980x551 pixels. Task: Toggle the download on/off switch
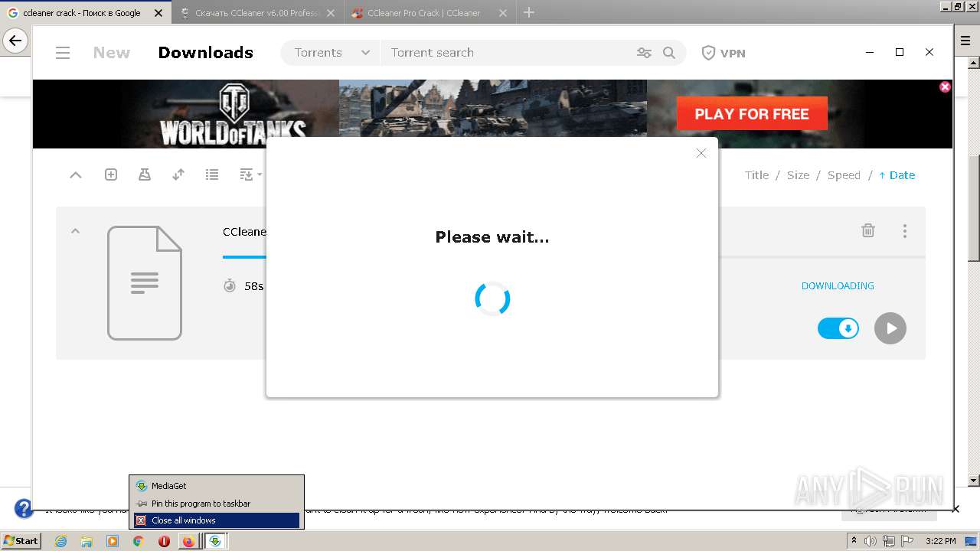point(838,328)
